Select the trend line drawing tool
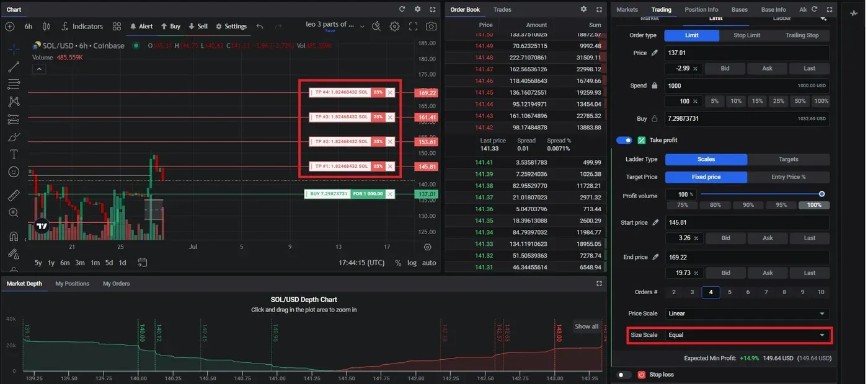Image resolution: width=868 pixels, height=384 pixels. tap(14, 67)
